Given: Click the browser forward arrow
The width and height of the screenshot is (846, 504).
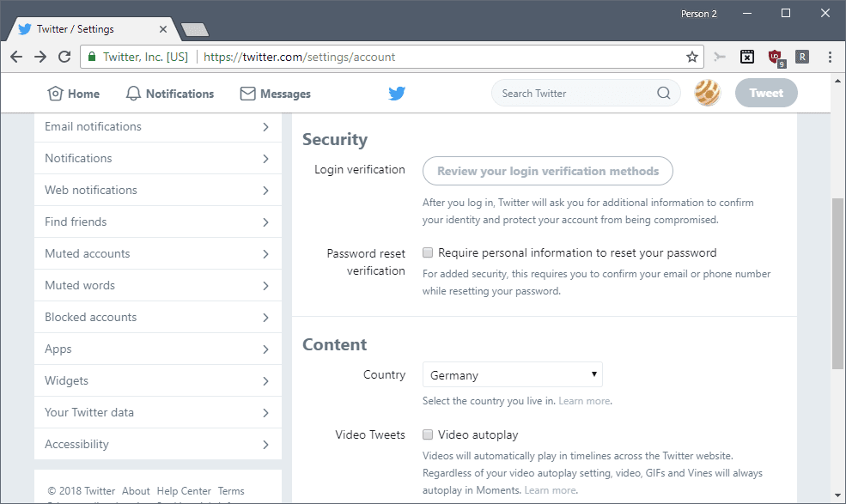Looking at the screenshot, I should coord(40,57).
